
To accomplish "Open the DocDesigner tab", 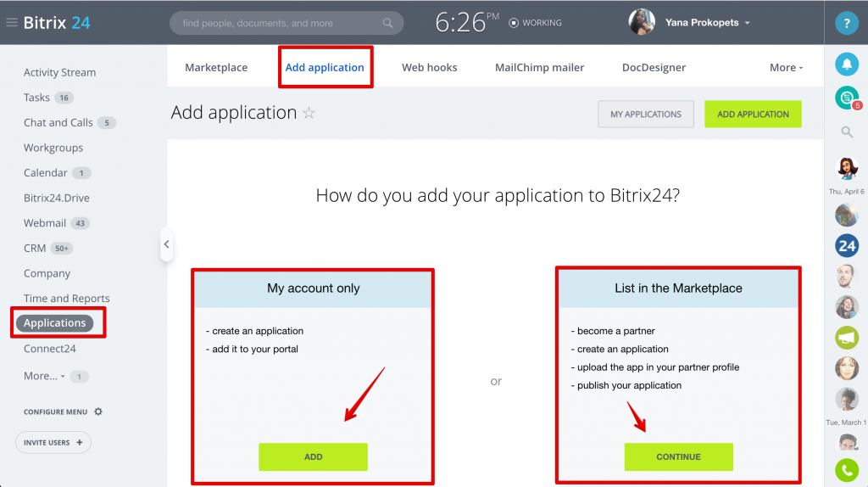I will 654,68.
